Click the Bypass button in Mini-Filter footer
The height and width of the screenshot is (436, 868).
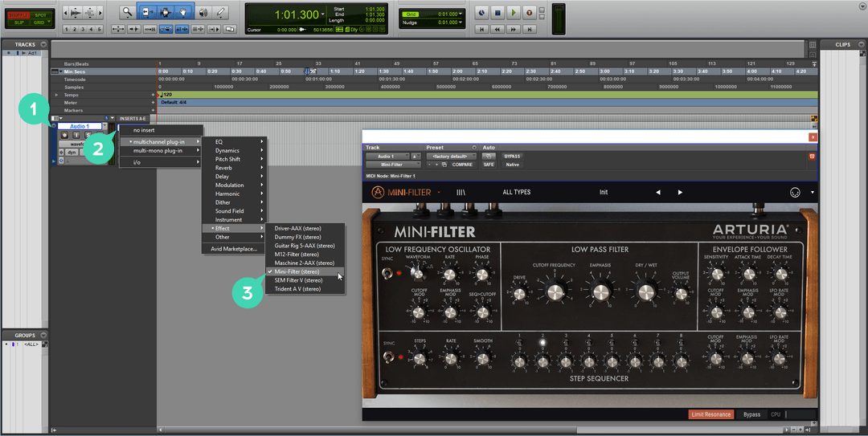[x=751, y=414]
